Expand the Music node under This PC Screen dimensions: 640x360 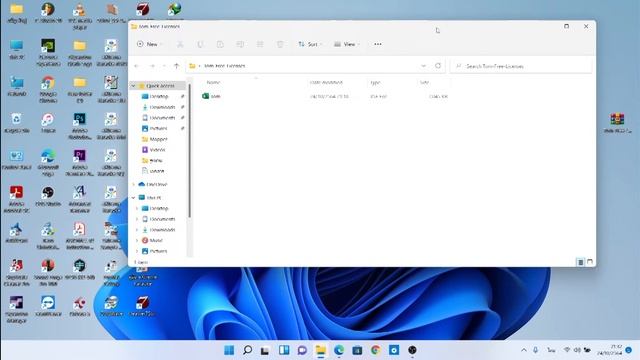pyautogui.click(x=137, y=240)
